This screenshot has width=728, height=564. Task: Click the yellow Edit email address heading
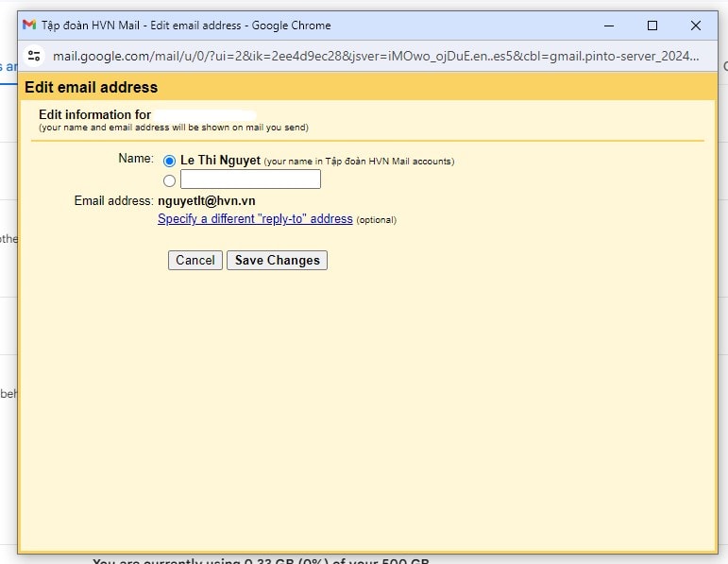pyautogui.click(x=92, y=88)
